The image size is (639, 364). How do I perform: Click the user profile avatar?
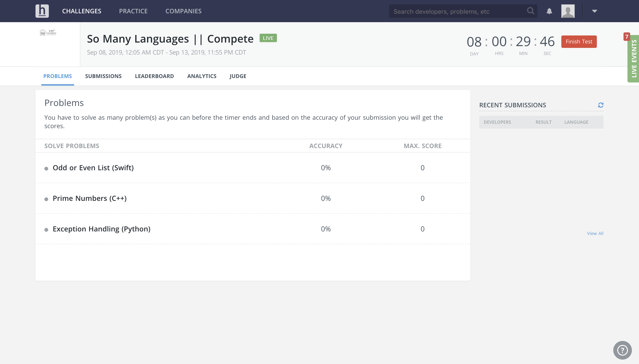coord(568,11)
